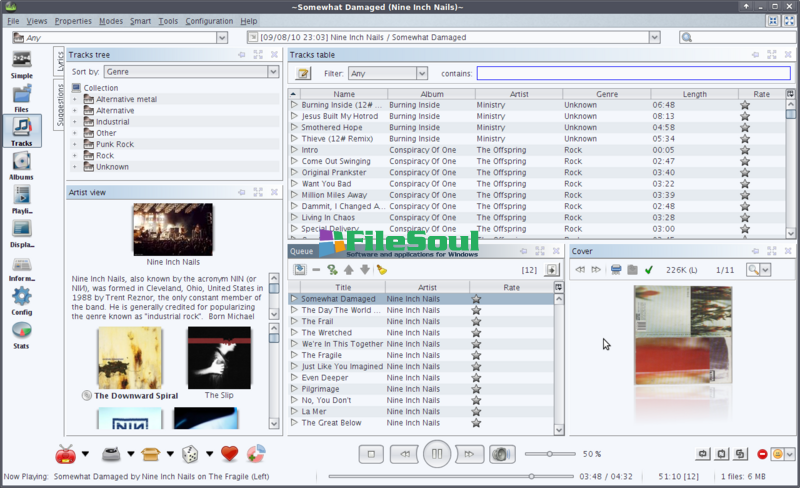Pause the current track
Image resolution: width=800 pixels, height=488 pixels.
pyautogui.click(x=437, y=454)
